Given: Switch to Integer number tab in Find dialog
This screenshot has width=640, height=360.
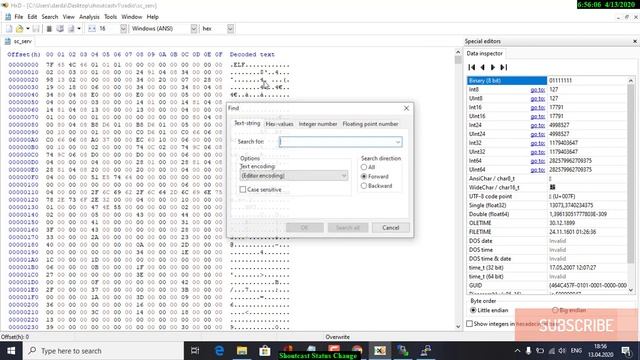Looking at the screenshot, I should pyautogui.click(x=318, y=124).
